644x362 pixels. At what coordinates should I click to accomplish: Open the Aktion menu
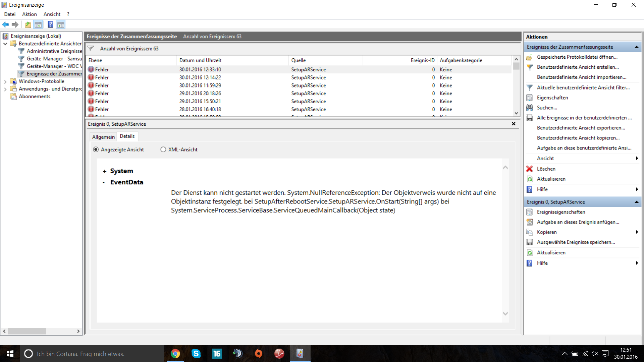30,14
